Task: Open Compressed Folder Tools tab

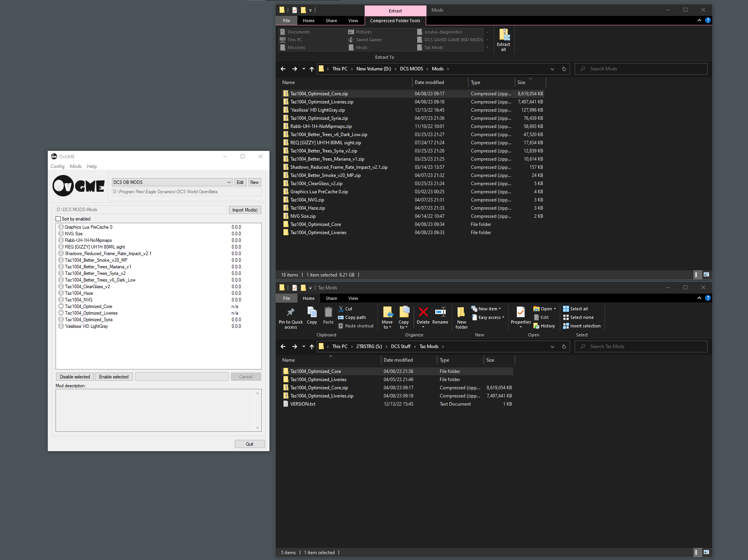Action: (395, 21)
